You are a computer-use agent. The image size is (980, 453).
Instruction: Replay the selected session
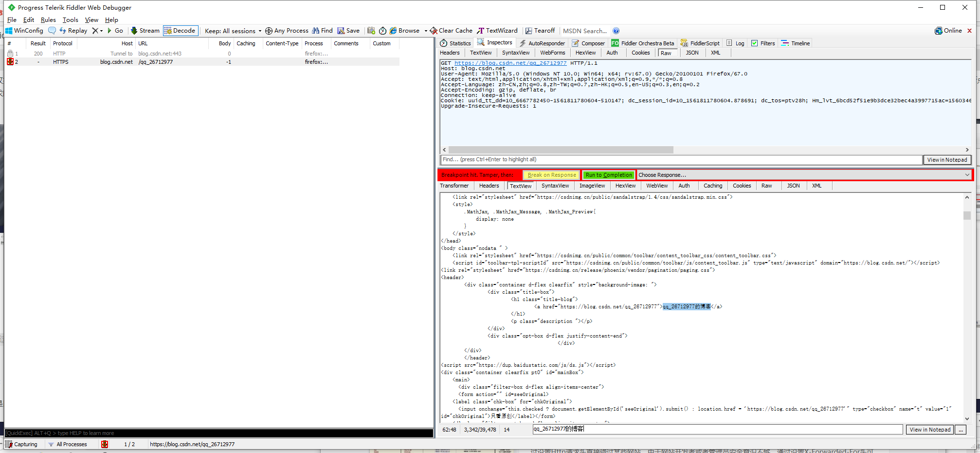(73, 31)
